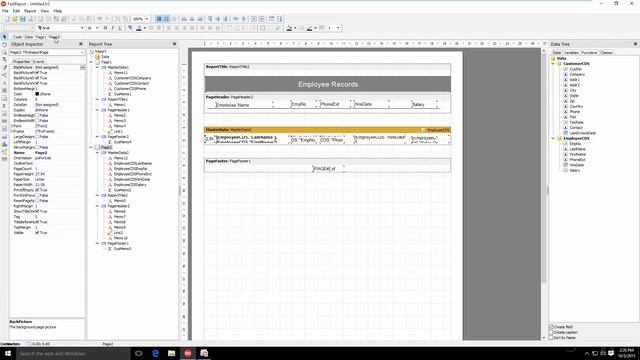Collapse the Page1 node in Report Tree
The image size is (640, 360).
(x=92, y=62)
